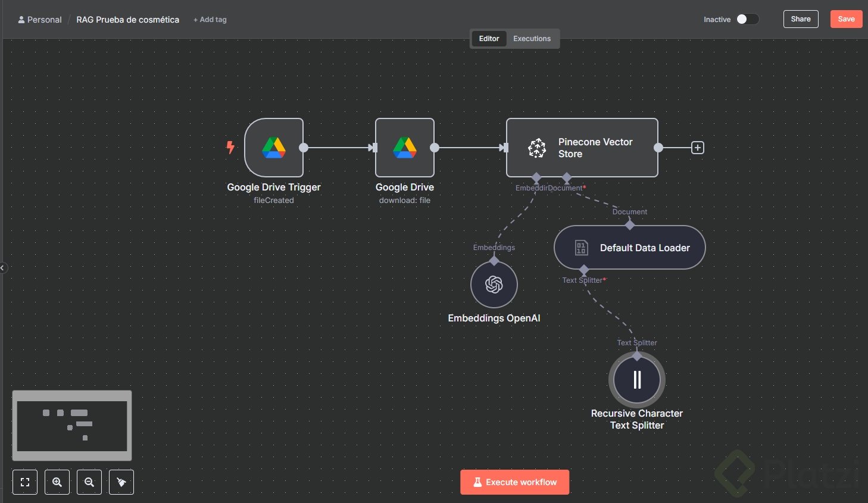Click the Google Drive Trigger label
The image size is (868, 503).
point(274,187)
